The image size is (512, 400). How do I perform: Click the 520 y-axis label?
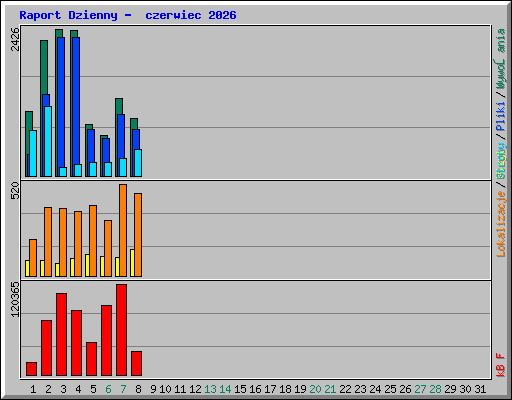[x=15, y=190]
